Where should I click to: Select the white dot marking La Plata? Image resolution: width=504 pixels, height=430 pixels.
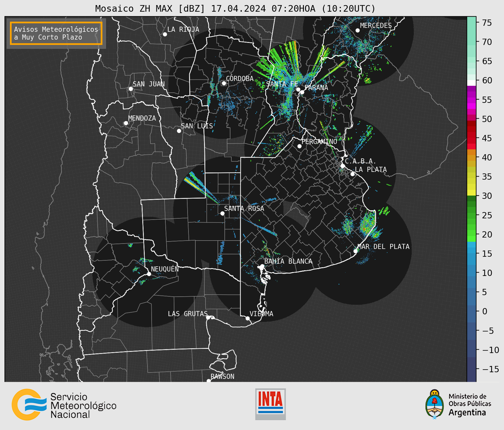[x=353, y=174]
